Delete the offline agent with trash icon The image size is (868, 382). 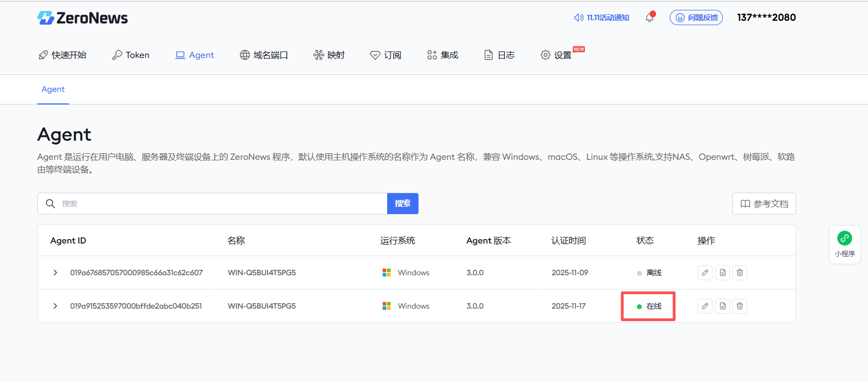click(x=740, y=273)
